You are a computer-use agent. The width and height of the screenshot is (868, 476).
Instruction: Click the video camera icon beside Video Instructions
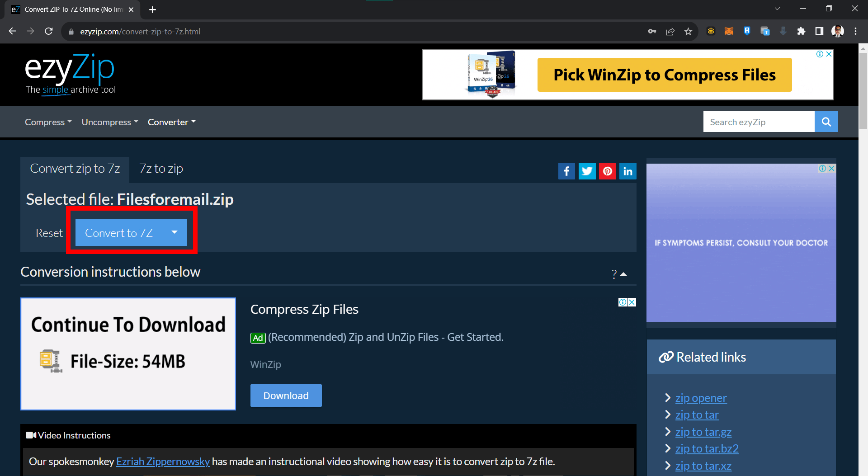(30, 435)
